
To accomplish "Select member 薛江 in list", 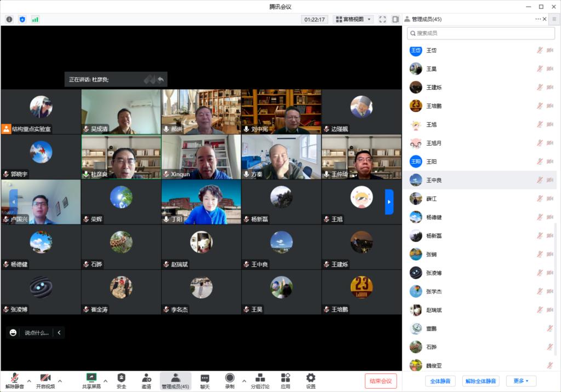I will pos(480,199).
